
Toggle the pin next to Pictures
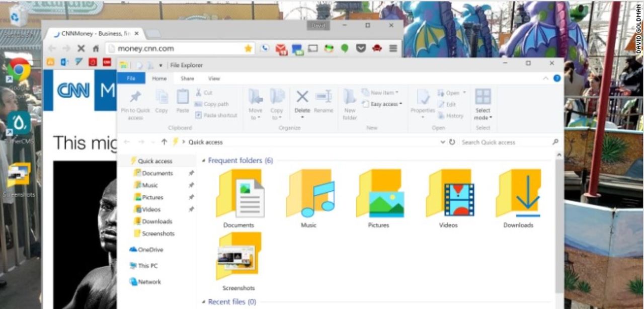coord(191,197)
